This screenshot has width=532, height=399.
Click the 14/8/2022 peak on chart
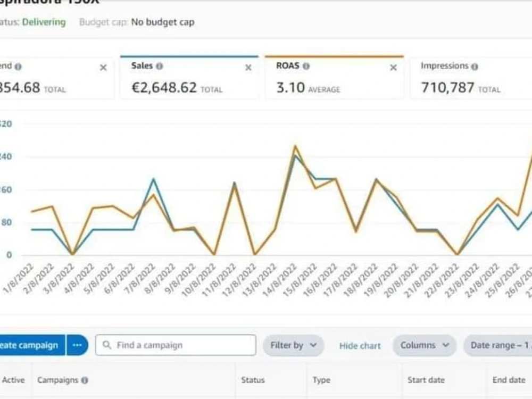point(295,147)
